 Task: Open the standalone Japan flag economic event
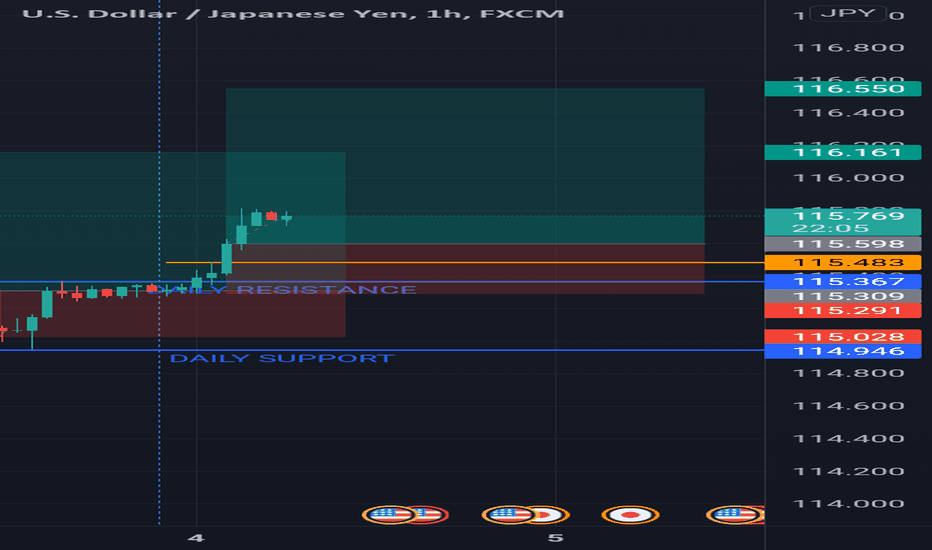coord(630,514)
